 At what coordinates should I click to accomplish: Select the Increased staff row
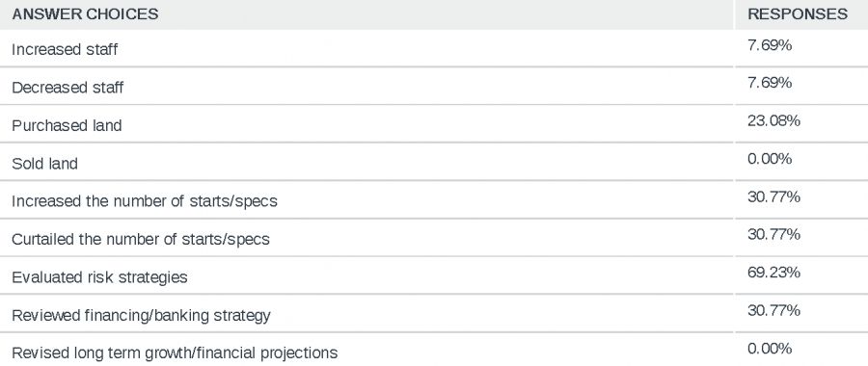click(434, 49)
